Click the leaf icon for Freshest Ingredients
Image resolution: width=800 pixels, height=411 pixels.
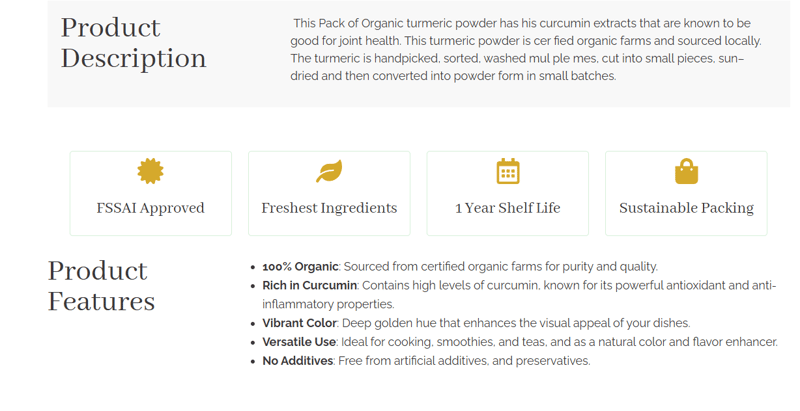[x=329, y=172]
